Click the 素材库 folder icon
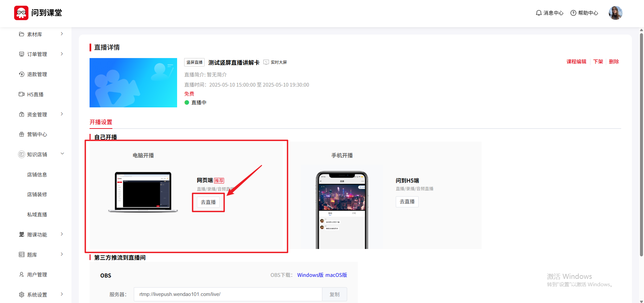 click(21, 34)
